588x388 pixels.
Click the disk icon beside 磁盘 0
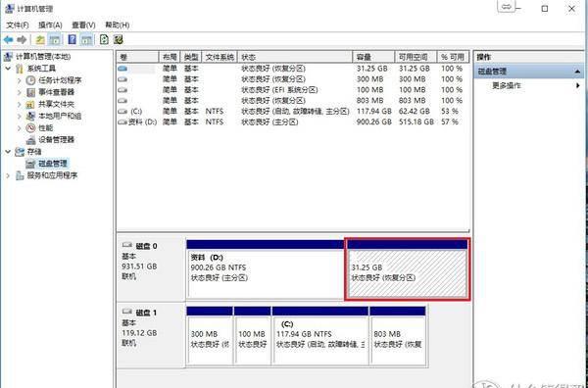coord(127,246)
